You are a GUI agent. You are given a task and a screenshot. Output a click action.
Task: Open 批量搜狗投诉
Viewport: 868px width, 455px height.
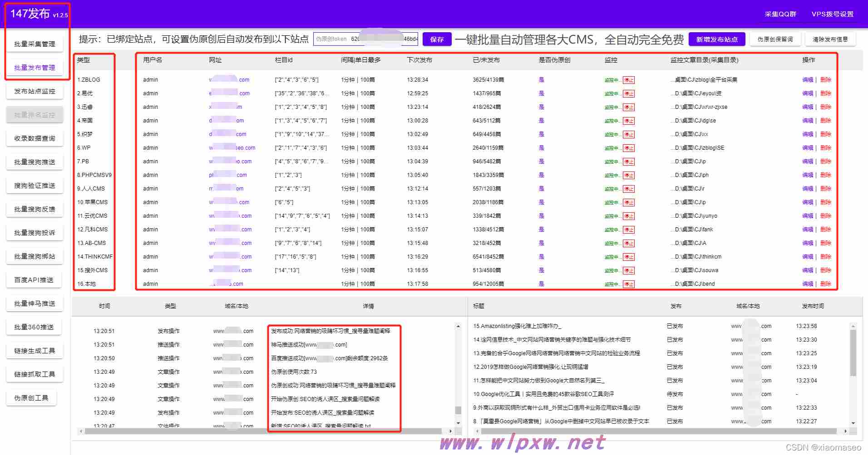point(35,233)
